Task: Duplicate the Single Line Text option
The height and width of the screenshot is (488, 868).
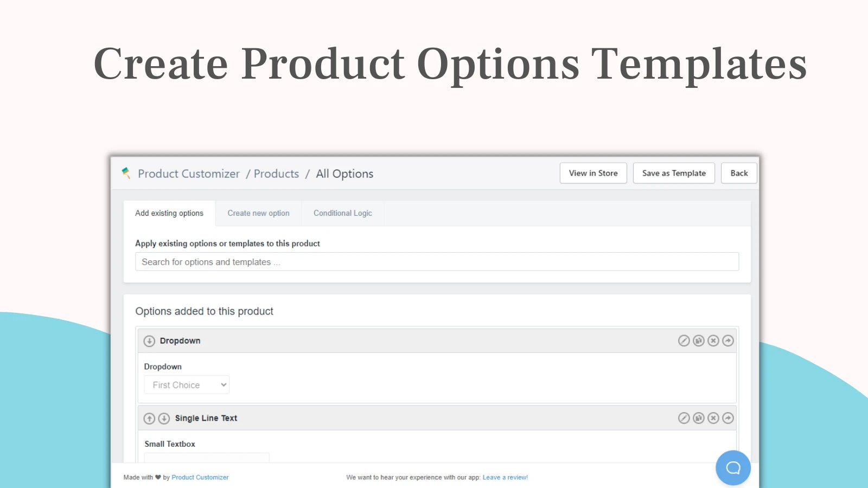Action: point(698,418)
